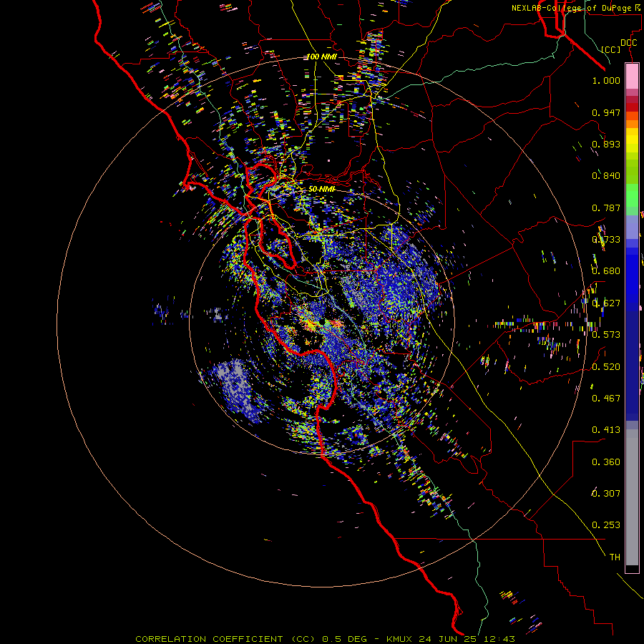The width and height of the screenshot is (644, 644).
Task: Click the 0.5 DEG elevation text
Action: pyautogui.click(x=345, y=639)
